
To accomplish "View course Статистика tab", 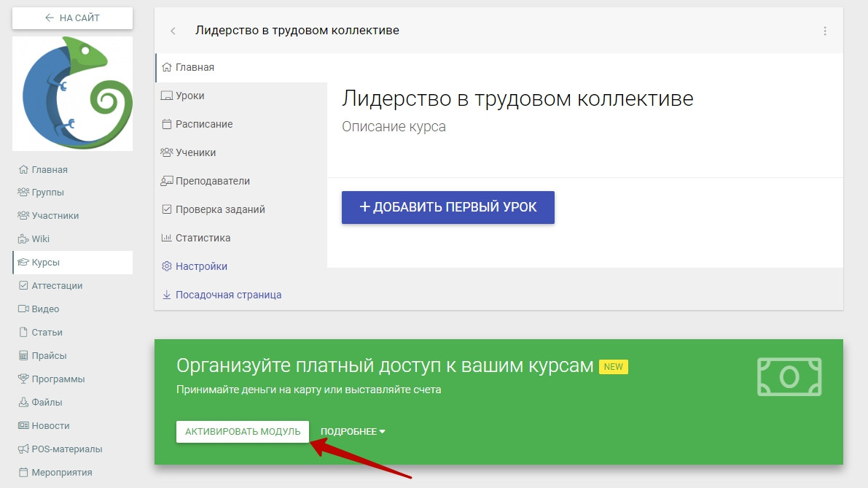I will [x=203, y=238].
